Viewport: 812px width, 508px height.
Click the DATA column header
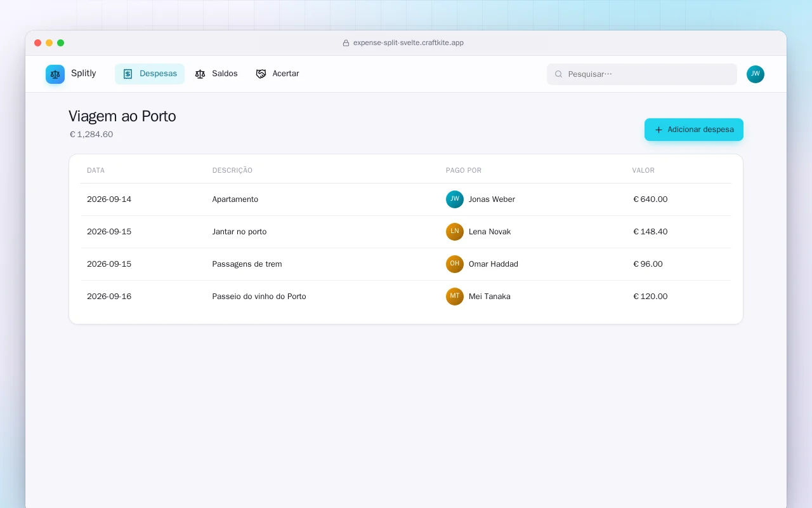coord(96,170)
